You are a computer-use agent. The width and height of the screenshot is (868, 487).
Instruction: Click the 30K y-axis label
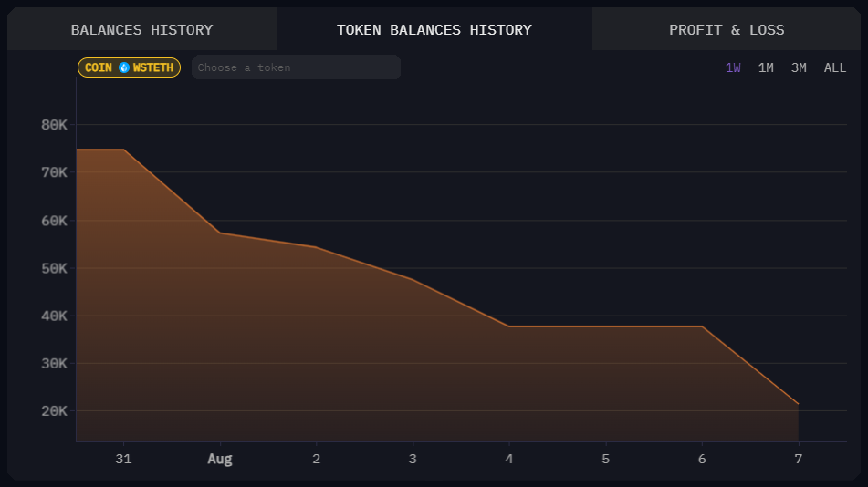pos(54,364)
